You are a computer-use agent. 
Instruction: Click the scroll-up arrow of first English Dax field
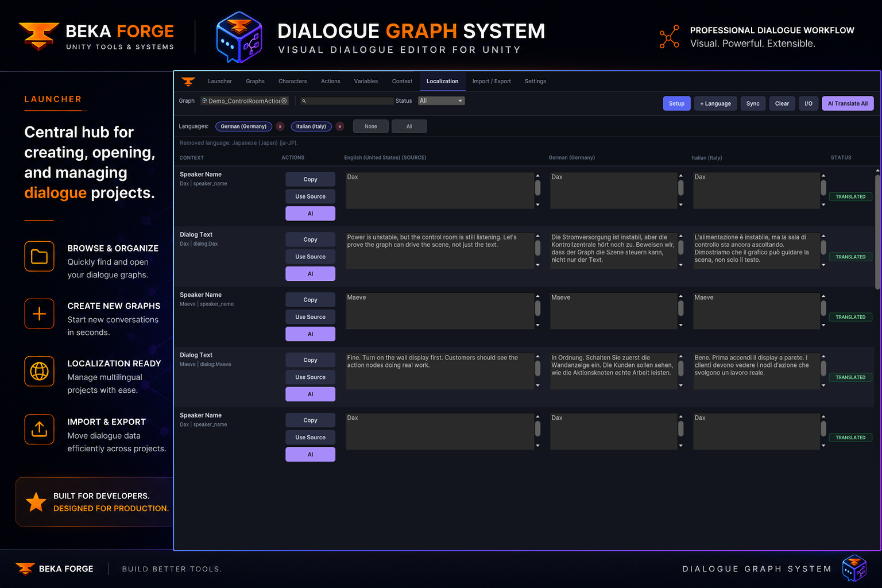pos(537,176)
